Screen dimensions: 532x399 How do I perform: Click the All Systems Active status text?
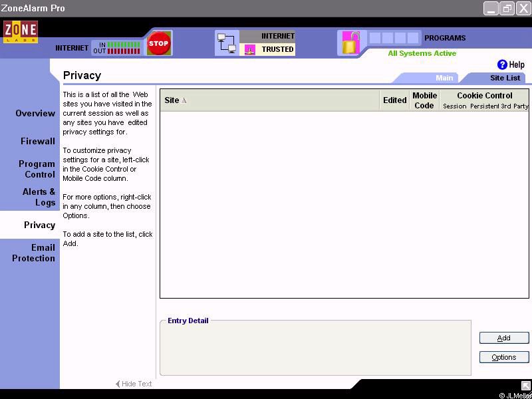422,53
